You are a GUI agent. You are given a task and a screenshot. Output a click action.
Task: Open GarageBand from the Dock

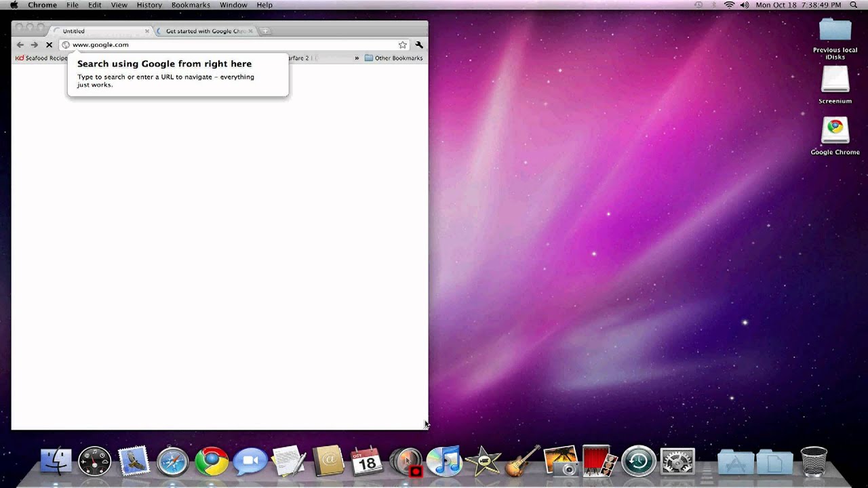(x=523, y=461)
